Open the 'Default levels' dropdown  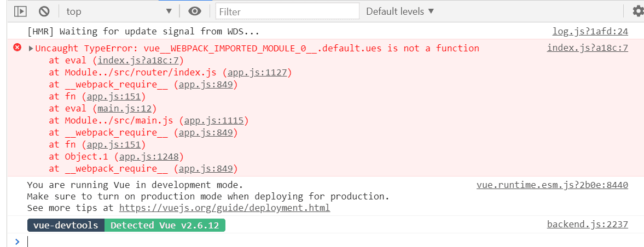(400, 11)
